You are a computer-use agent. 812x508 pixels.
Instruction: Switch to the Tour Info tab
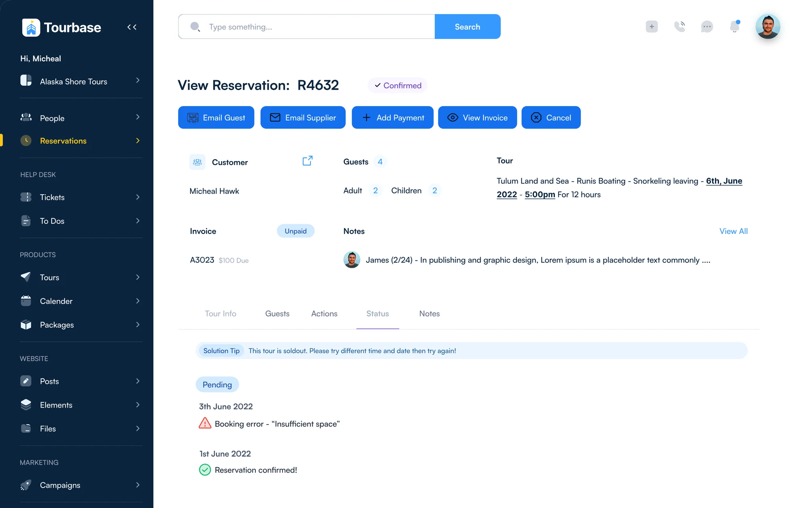point(220,313)
